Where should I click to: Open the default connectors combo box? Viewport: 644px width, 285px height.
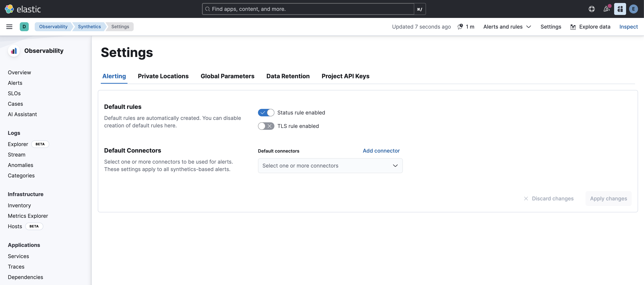330,166
